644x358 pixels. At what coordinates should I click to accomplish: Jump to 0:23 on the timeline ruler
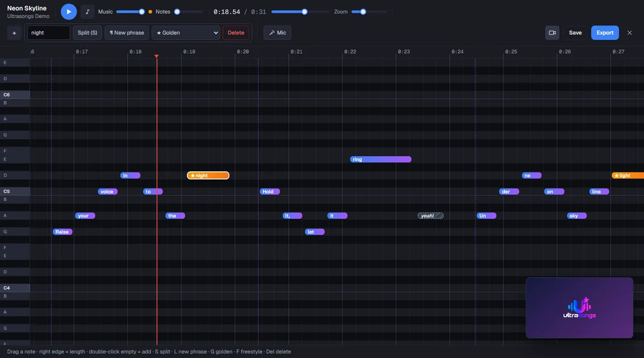(x=404, y=52)
